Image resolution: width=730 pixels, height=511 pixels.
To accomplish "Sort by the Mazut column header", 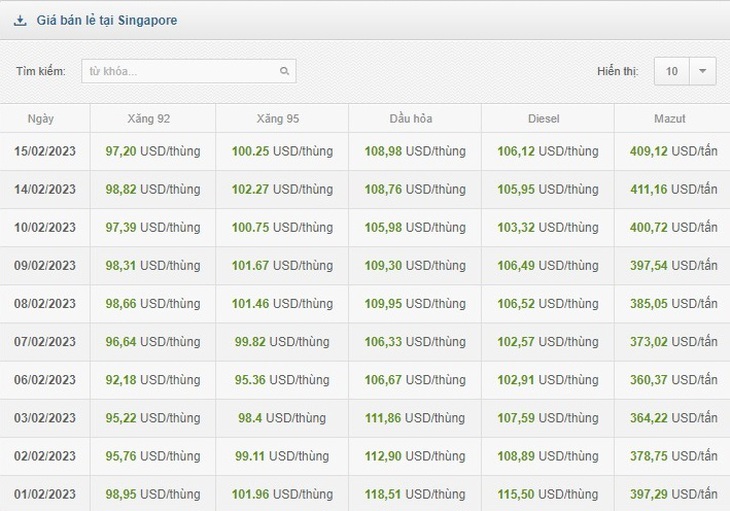I will point(669,119).
